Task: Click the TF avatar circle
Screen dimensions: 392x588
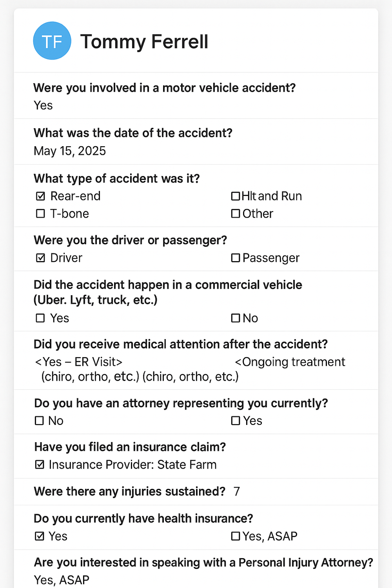Action: tap(52, 41)
